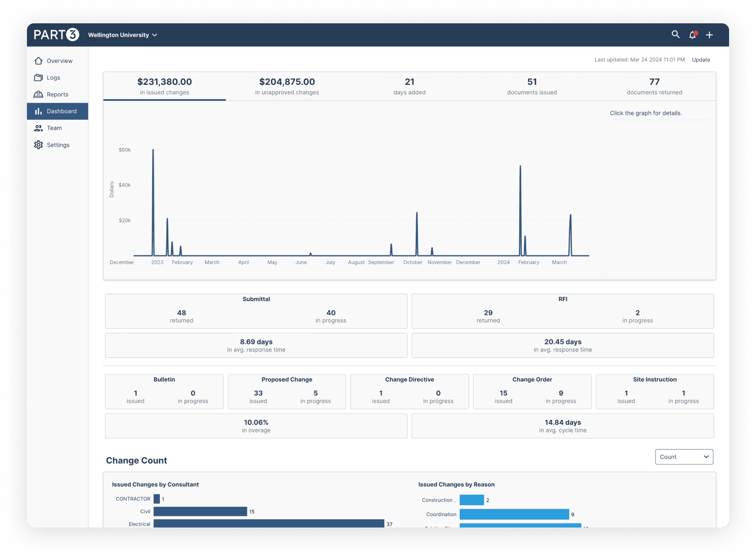Open notifications bell icon

coord(693,35)
